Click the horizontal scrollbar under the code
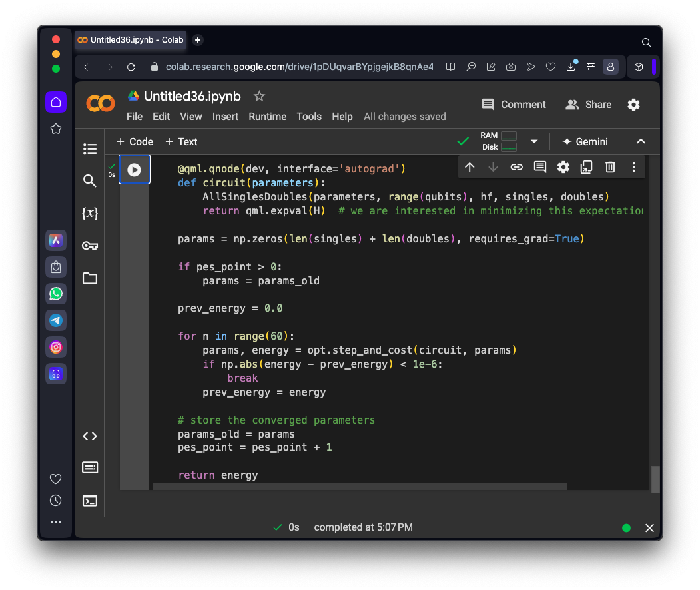The width and height of the screenshot is (700, 590). point(360,487)
